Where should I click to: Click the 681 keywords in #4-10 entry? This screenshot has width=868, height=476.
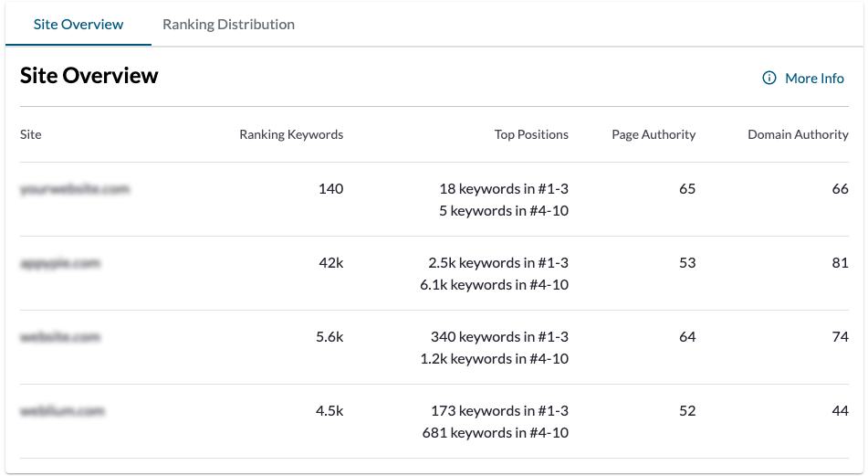point(496,433)
